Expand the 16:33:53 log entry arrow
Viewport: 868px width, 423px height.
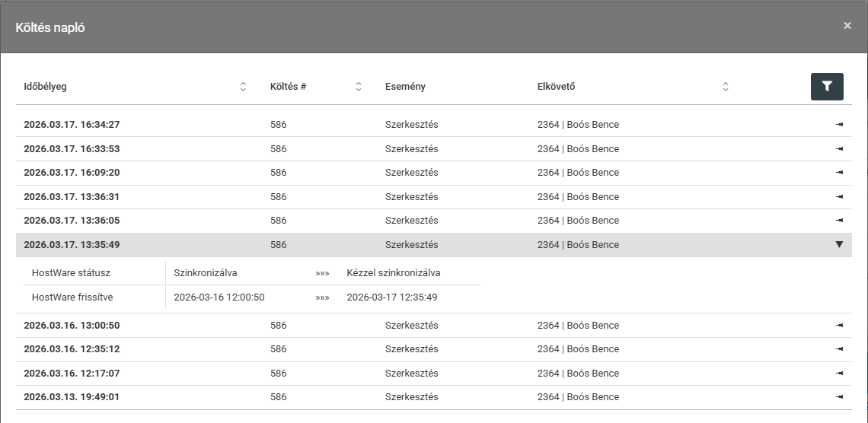(839, 149)
